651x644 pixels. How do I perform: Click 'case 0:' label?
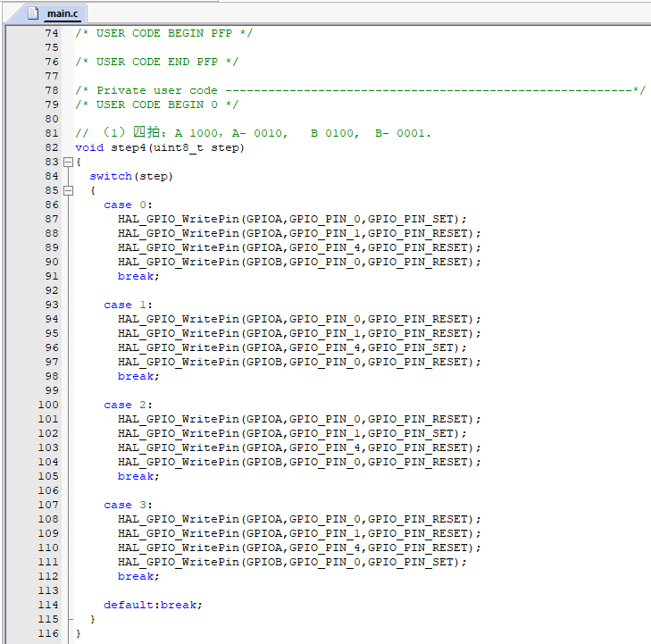pos(128,205)
